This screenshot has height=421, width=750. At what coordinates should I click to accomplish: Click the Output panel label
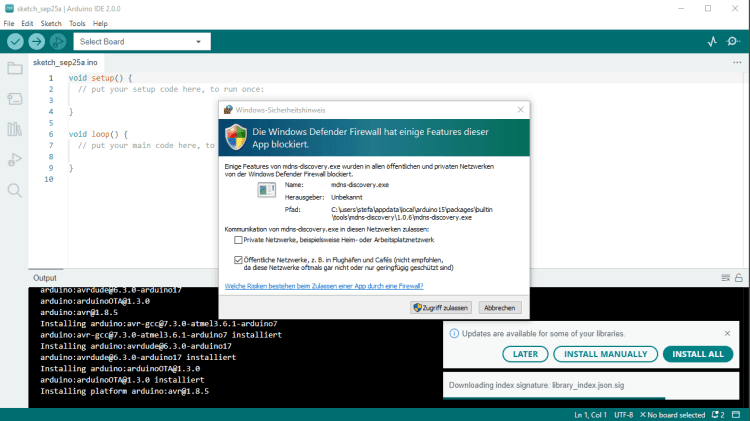(44, 278)
